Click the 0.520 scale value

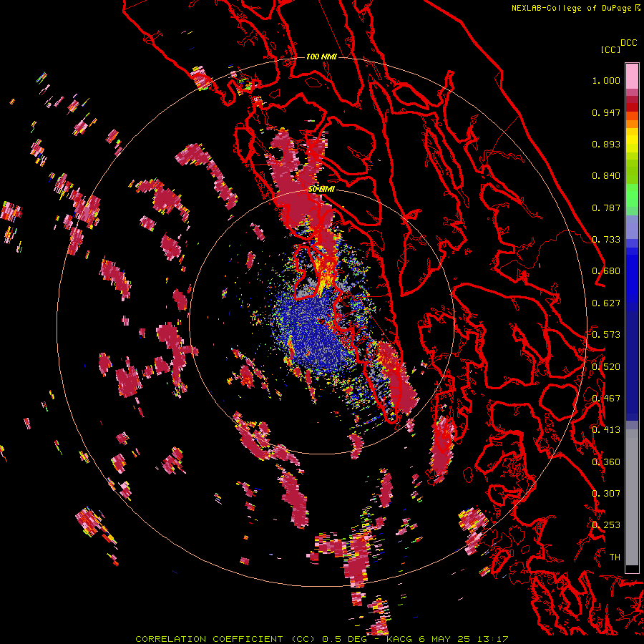pyautogui.click(x=606, y=367)
